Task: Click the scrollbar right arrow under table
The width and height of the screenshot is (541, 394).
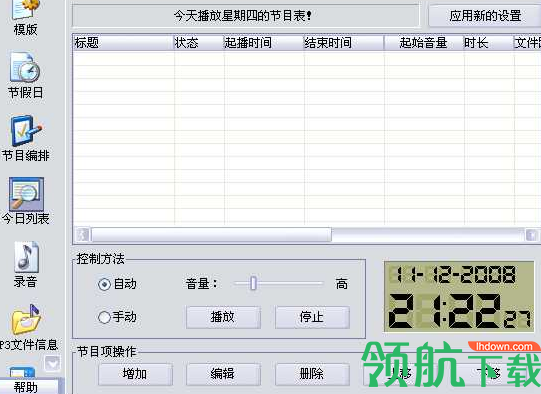Action: point(532,235)
